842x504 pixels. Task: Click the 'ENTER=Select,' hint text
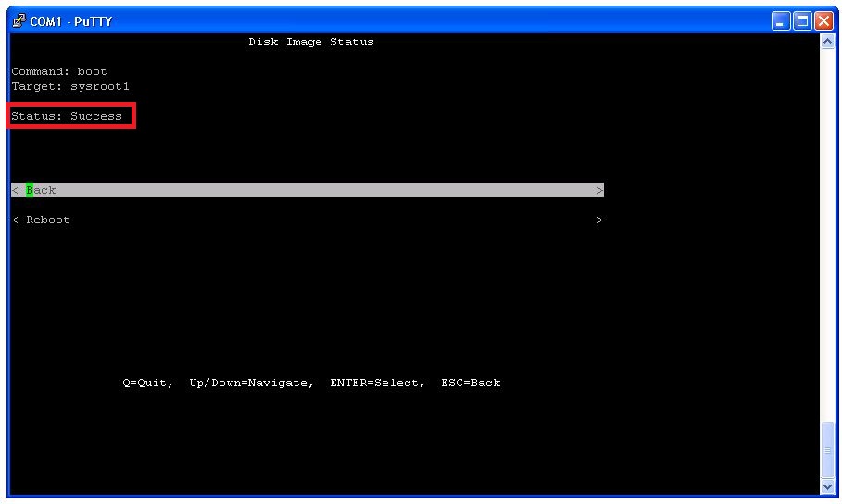(378, 384)
